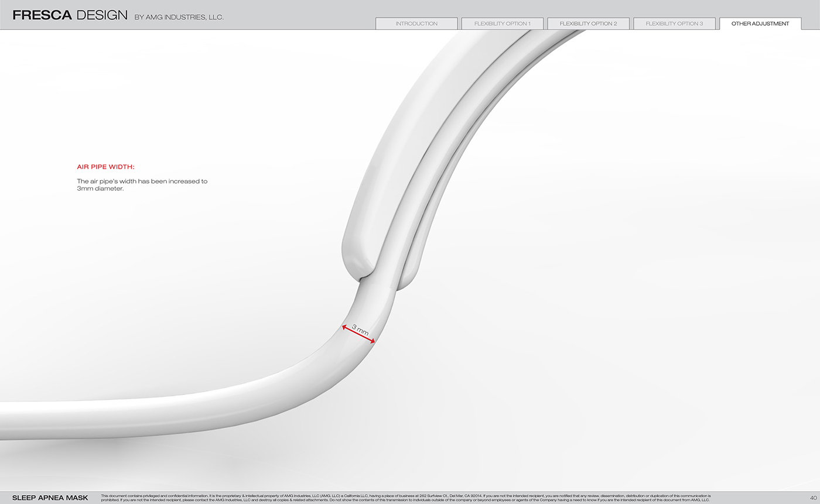This screenshot has width=820, height=504.
Task: Click the FRESCA DESIGN title
Action: point(70,16)
